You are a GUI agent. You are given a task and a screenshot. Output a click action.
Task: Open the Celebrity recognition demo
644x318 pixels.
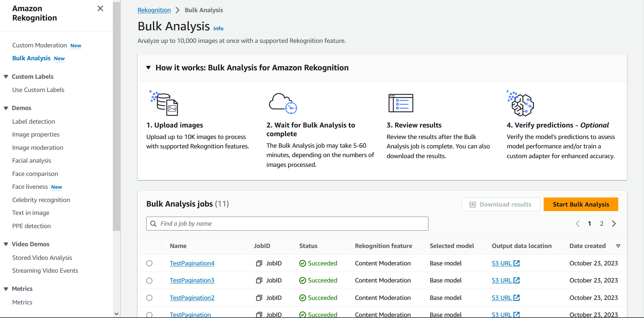[x=41, y=200]
